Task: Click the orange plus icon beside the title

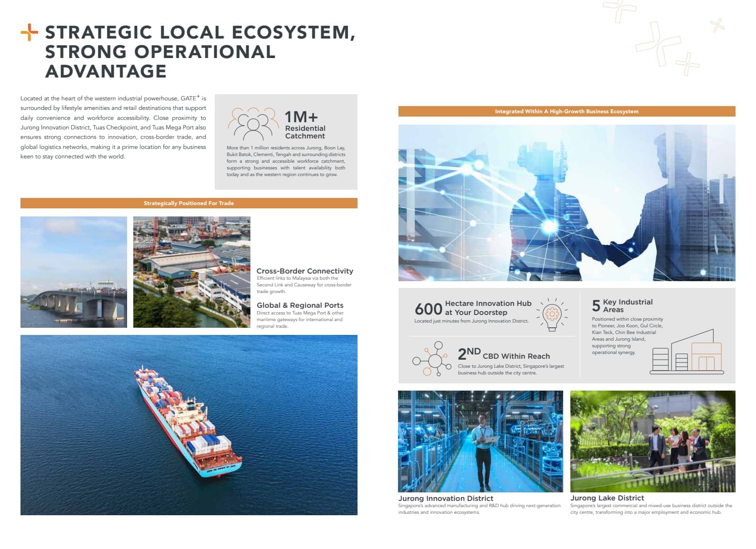Action: (x=29, y=32)
